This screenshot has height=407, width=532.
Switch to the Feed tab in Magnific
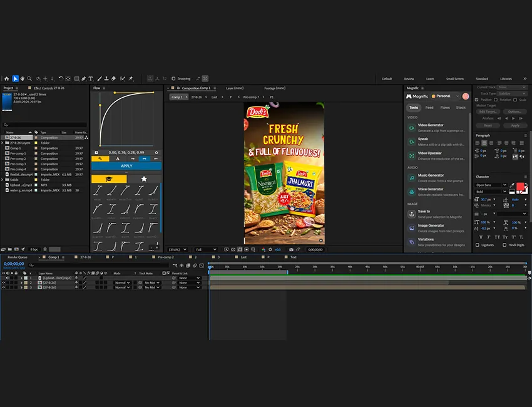(x=429, y=108)
